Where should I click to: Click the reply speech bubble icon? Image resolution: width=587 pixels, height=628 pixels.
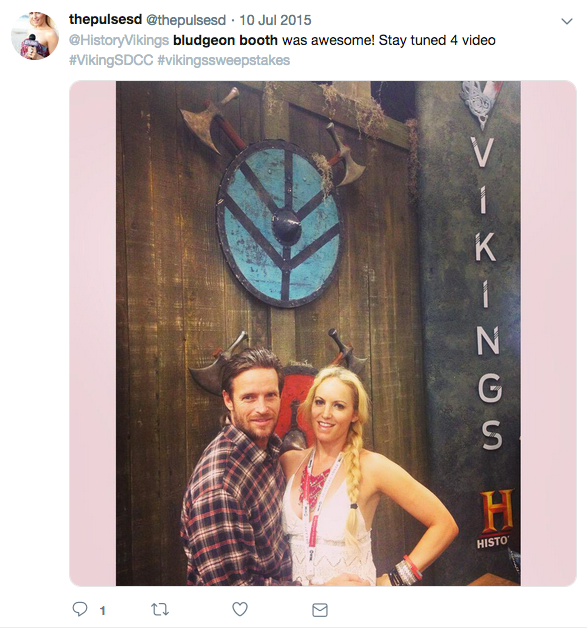click(80, 609)
